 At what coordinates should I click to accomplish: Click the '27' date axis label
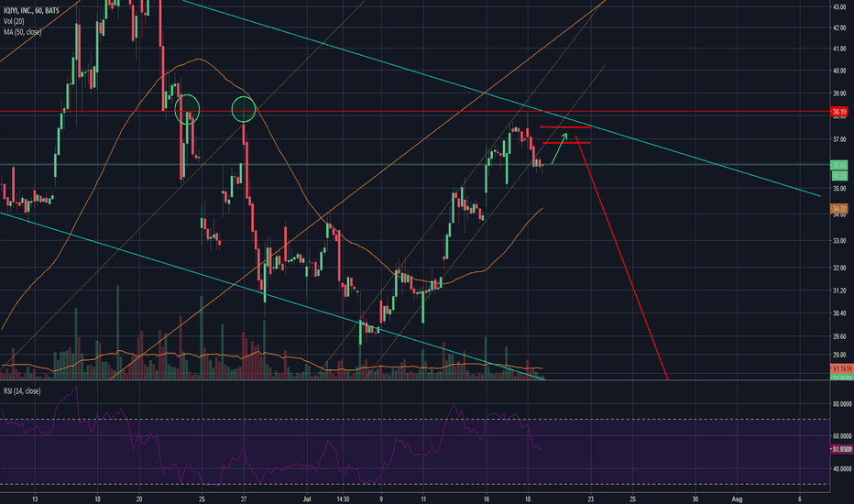tap(244, 499)
